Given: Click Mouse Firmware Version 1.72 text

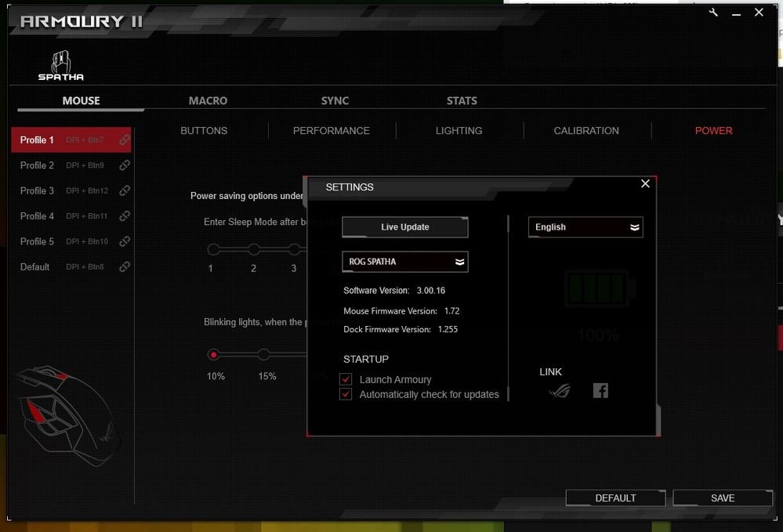Looking at the screenshot, I should tap(401, 311).
